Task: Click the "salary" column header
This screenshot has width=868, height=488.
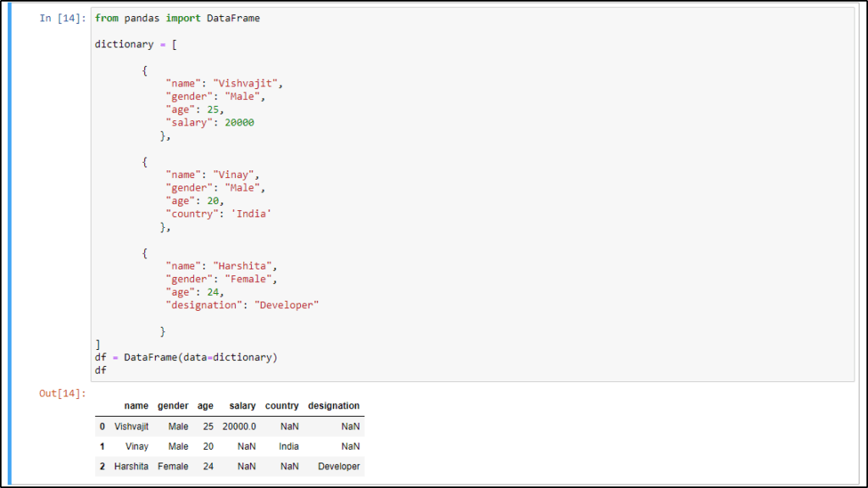Action: [242, 406]
